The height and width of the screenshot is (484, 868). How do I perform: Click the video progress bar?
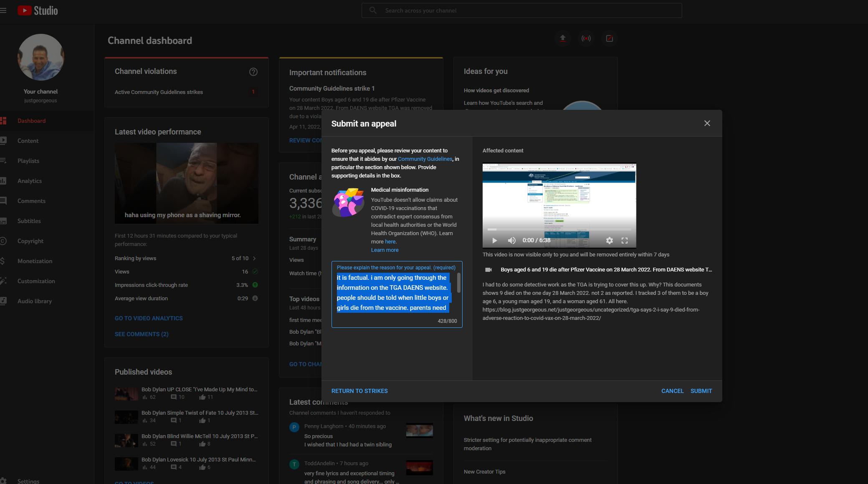[559, 230]
